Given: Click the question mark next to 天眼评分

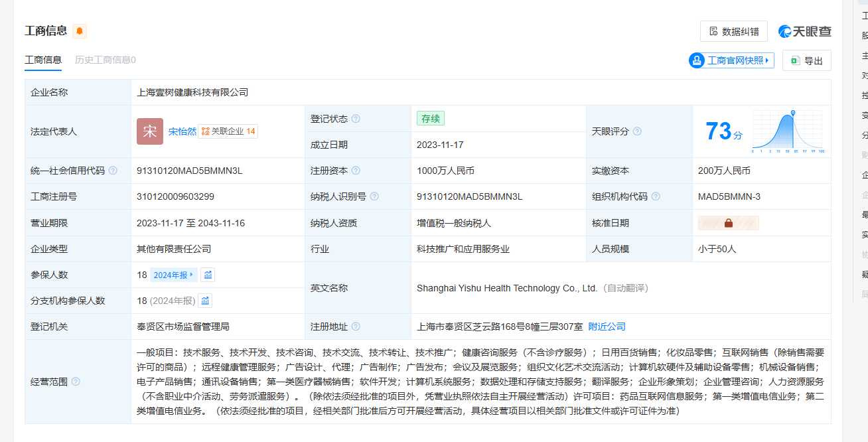Looking at the screenshot, I should (x=637, y=131).
